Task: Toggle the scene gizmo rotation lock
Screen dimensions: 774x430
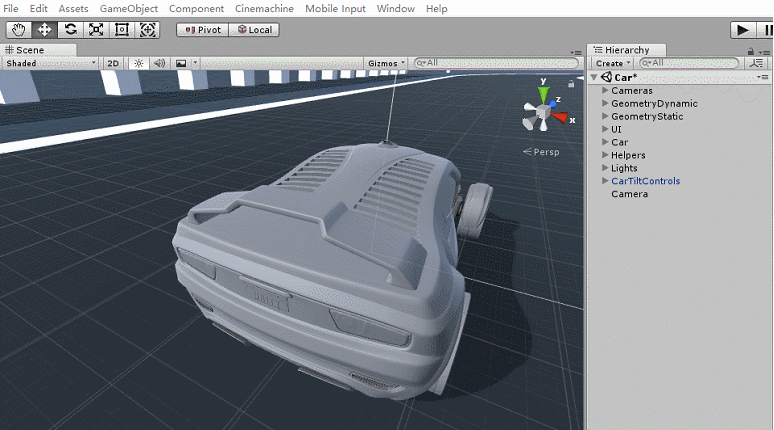Action: click(571, 84)
